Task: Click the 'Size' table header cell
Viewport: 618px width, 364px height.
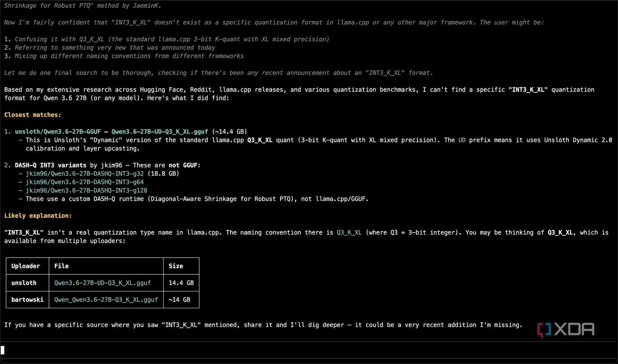Action: (x=181, y=266)
